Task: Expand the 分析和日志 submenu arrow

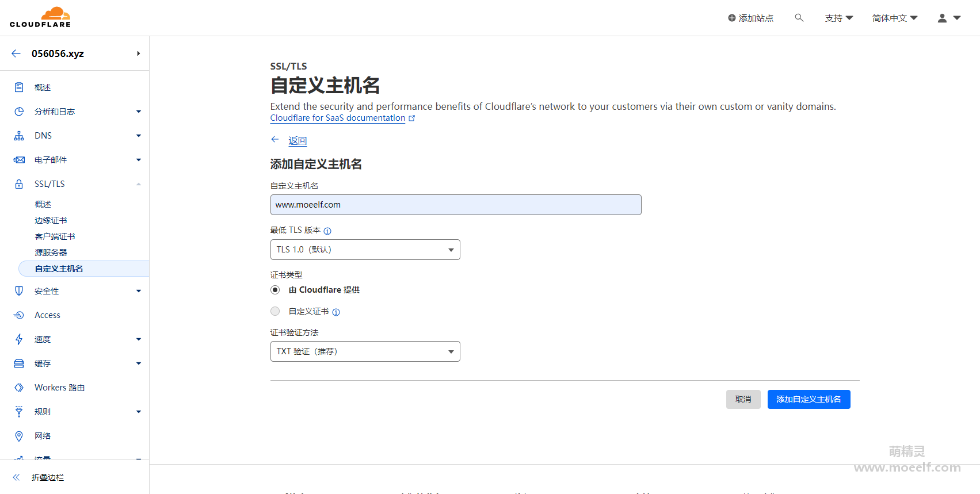Action: [139, 112]
